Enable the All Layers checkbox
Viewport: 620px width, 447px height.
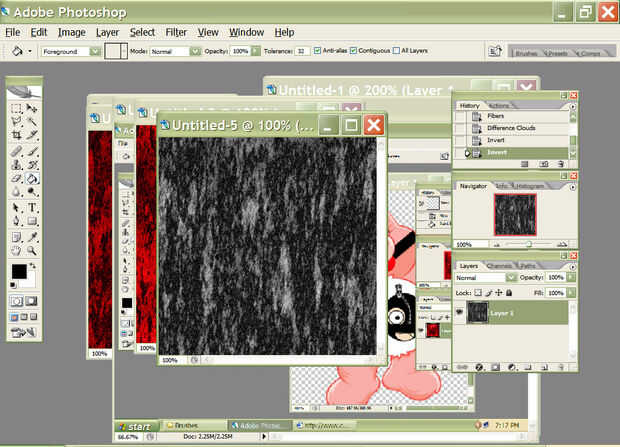point(397,50)
